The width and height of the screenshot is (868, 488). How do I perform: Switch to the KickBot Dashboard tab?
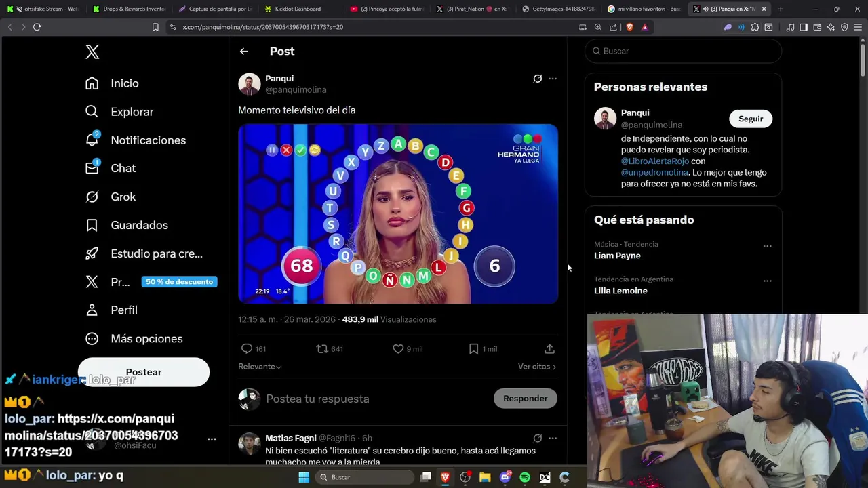click(298, 9)
